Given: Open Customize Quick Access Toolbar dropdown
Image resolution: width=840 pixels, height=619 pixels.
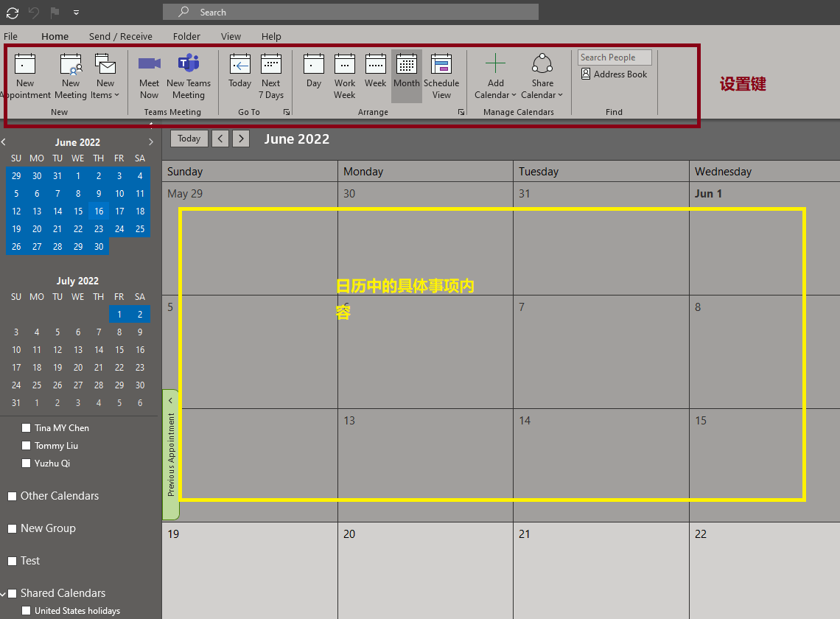Looking at the screenshot, I should (x=76, y=13).
